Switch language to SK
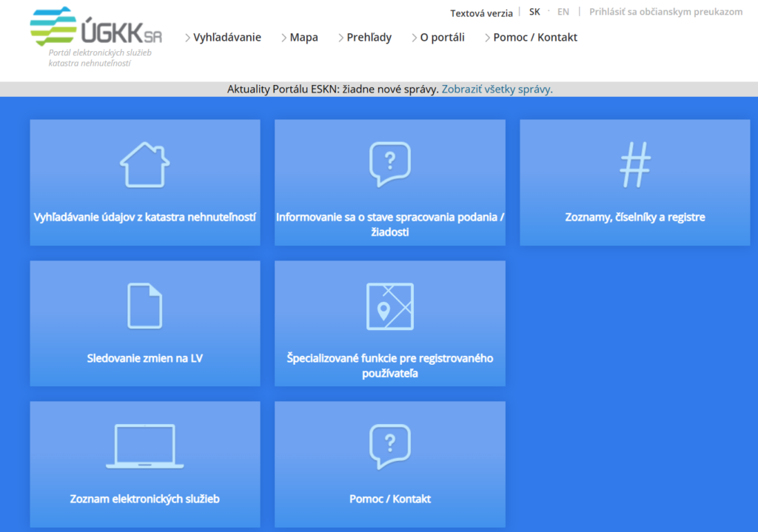758x532 pixels. 534,12
